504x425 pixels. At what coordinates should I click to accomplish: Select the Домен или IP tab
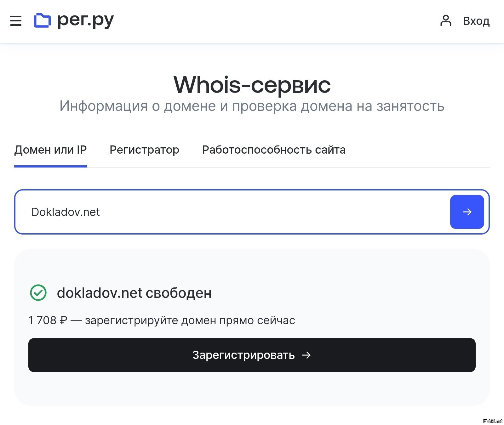tap(50, 150)
